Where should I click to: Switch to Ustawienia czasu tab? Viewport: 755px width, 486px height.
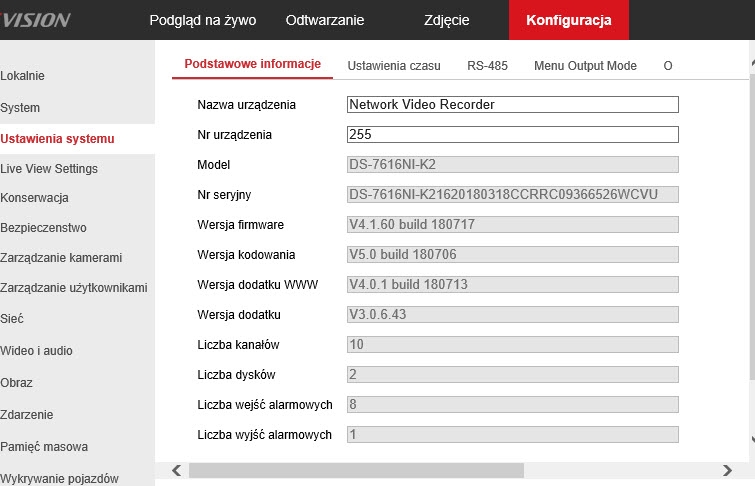pyautogui.click(x=394, y=65)
